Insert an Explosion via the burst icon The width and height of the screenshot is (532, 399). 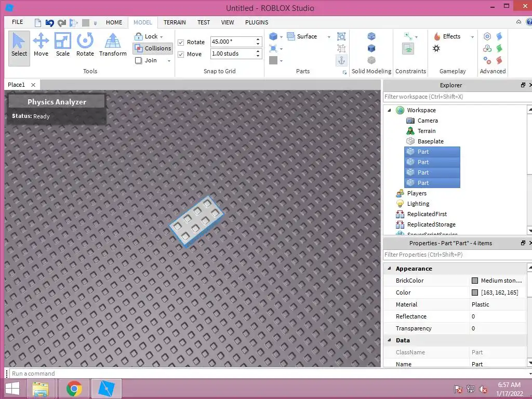(x=436, y=48)
